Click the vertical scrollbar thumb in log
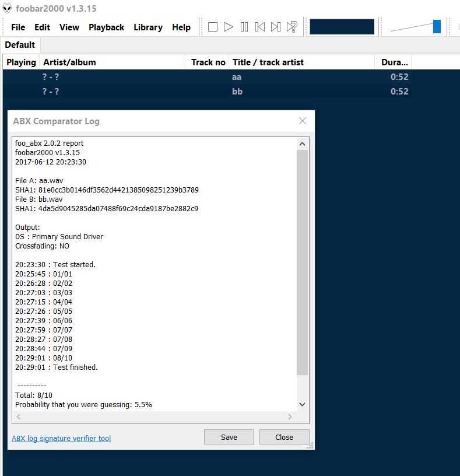 [302, 262]
